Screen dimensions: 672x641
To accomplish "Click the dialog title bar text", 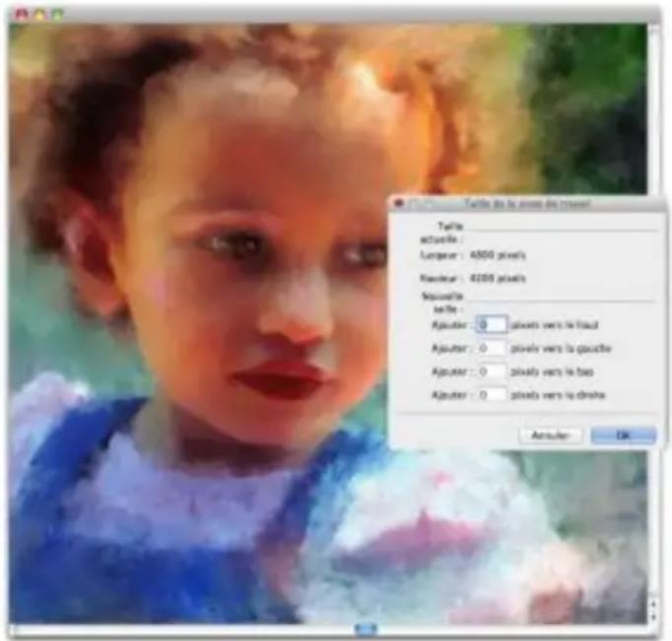I will click(527, 204).
